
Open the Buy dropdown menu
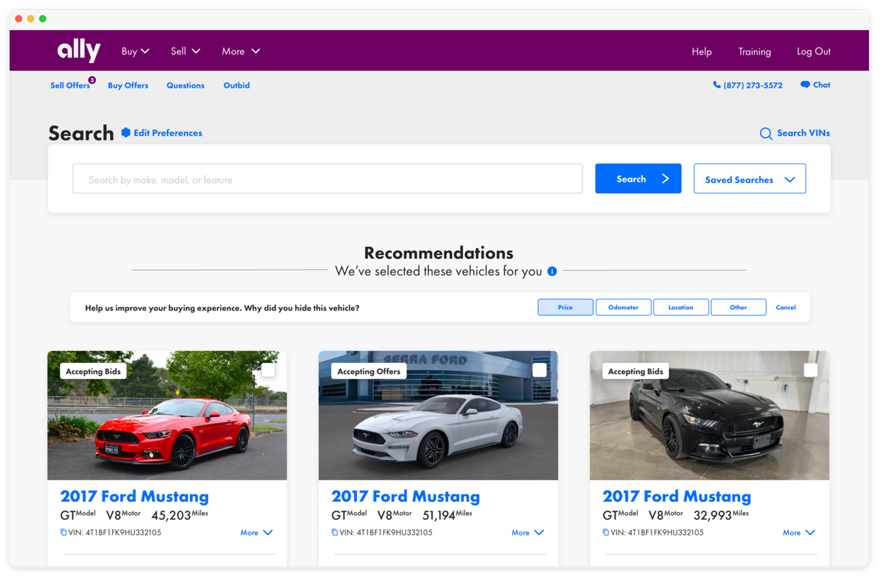coord(135,51)
